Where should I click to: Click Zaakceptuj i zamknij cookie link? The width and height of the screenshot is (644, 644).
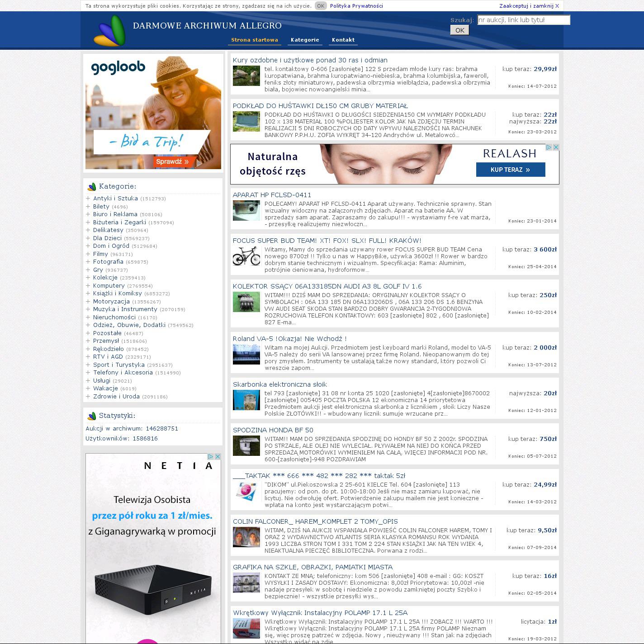[x=529, y=6]
